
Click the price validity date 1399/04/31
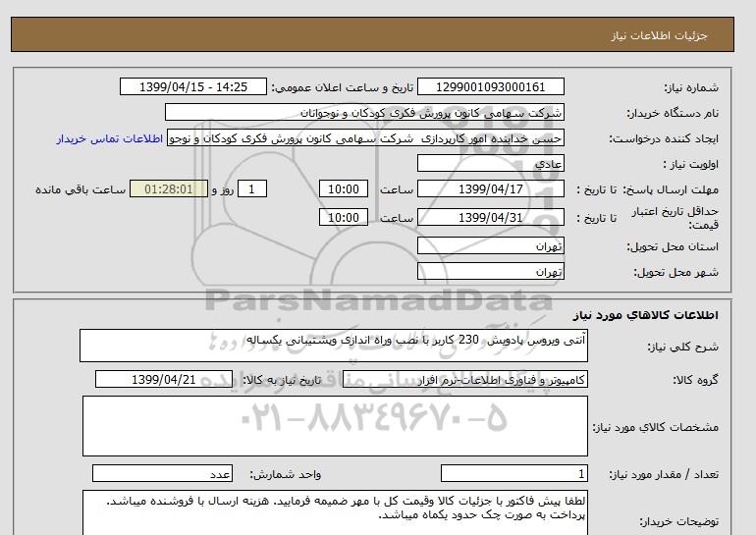pyautogui.click(x=490, y=217)
